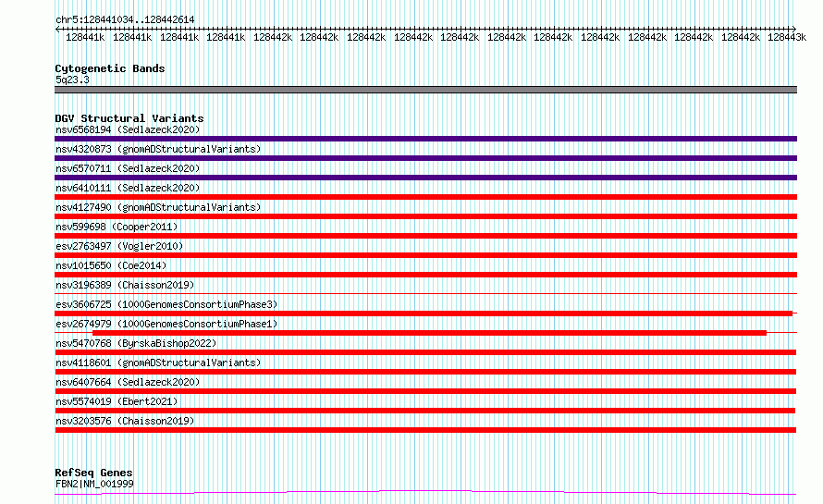Click the nsv5574019 (Ebert2021) label
The image size is (823, 504).
pos(117,401)
